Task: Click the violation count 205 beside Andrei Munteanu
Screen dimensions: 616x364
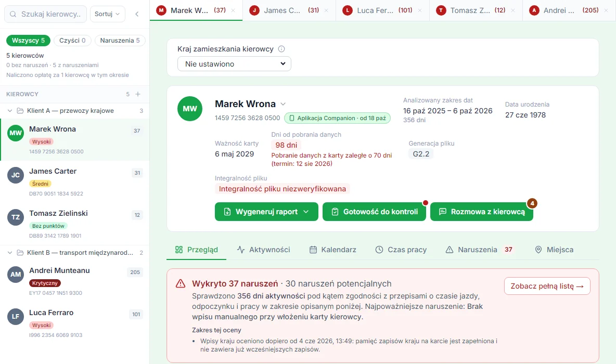Action: coord(135,272)
